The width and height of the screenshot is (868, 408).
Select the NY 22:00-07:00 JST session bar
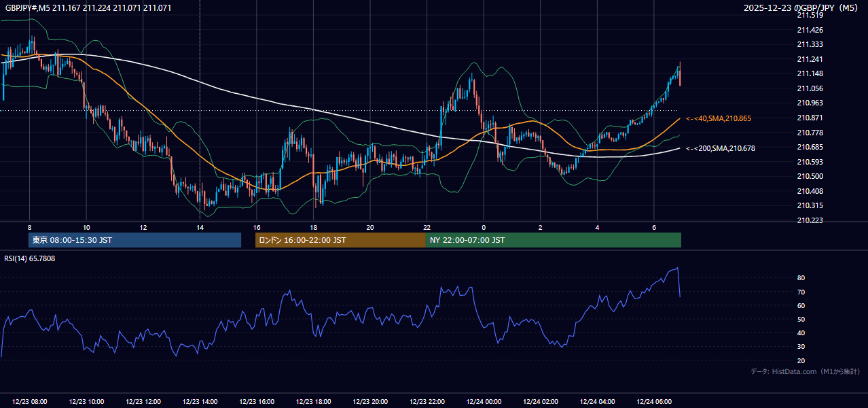point(554,240)
